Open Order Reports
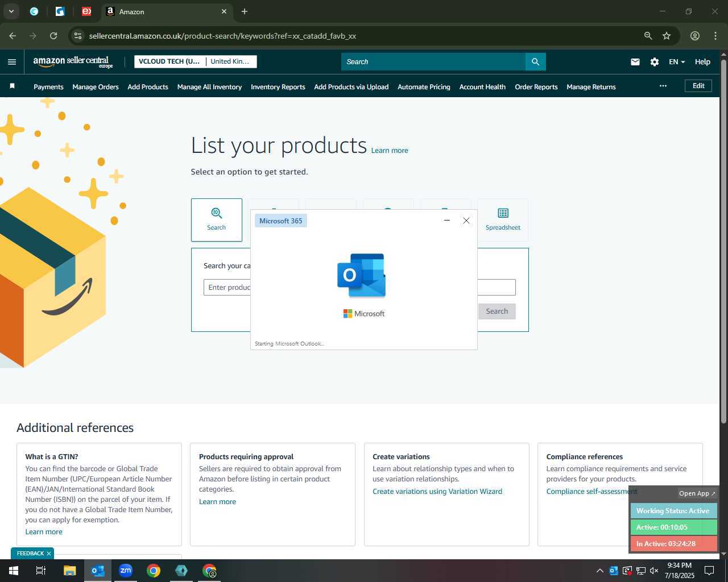Viewport: 728px width, 582px height. 536,87
